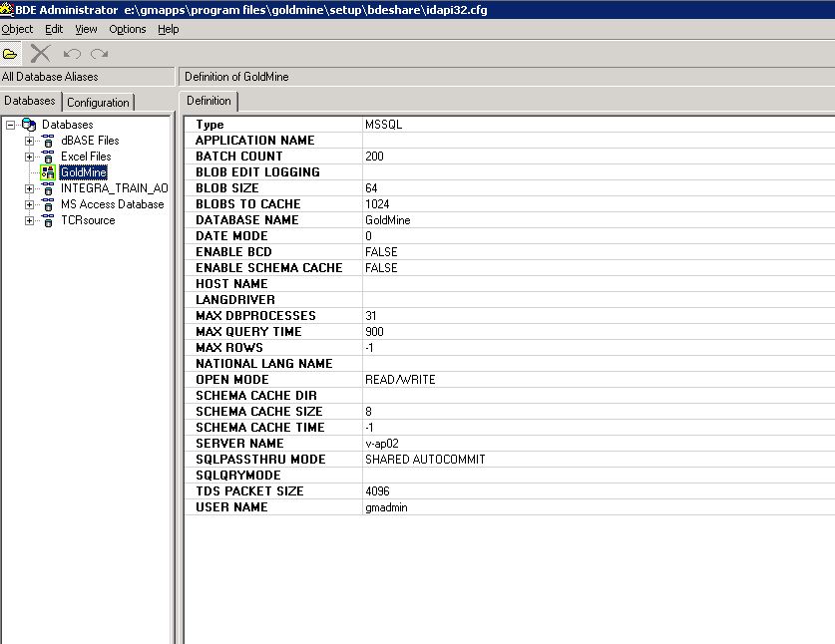Image resolution: width=835 pixels, height=644 pixels.
Task: Click the NATIONAL LANG NAME parameter label
Action: [264, 364]
